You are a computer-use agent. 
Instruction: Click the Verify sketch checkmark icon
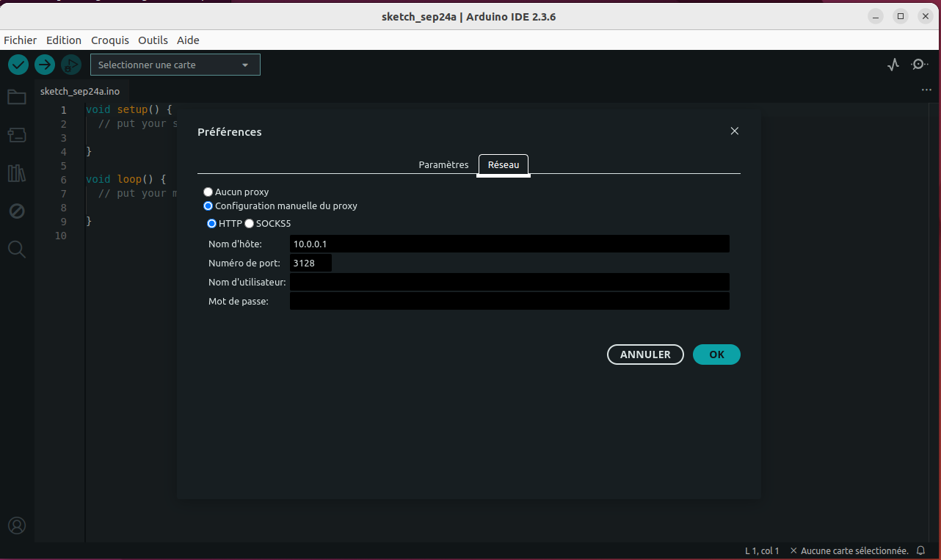pyautogui.click(x=18, y=65)
